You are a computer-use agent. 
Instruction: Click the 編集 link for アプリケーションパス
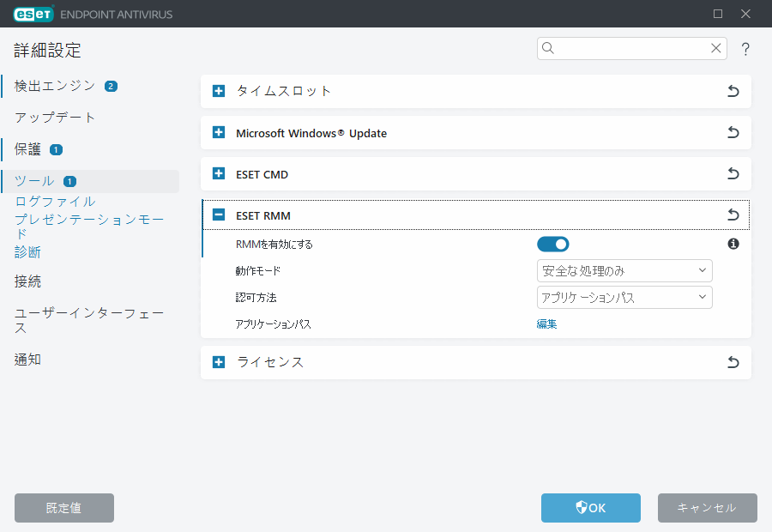(547, 323)
